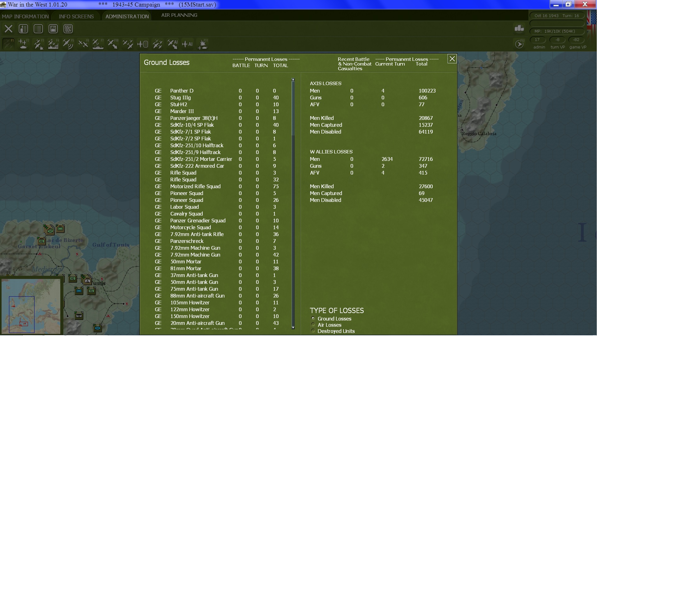Click the losses list scroll down arrow
The height and width of the screenshot is (610, 700).
293,327
